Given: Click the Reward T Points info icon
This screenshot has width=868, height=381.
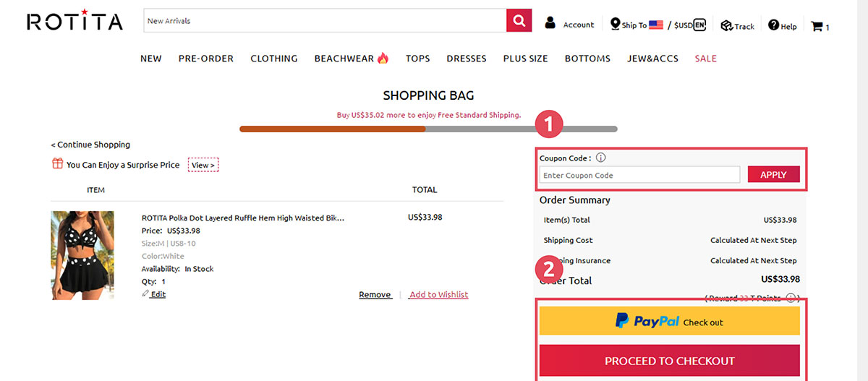Looking at the screenshot, I should click(791, 298).
